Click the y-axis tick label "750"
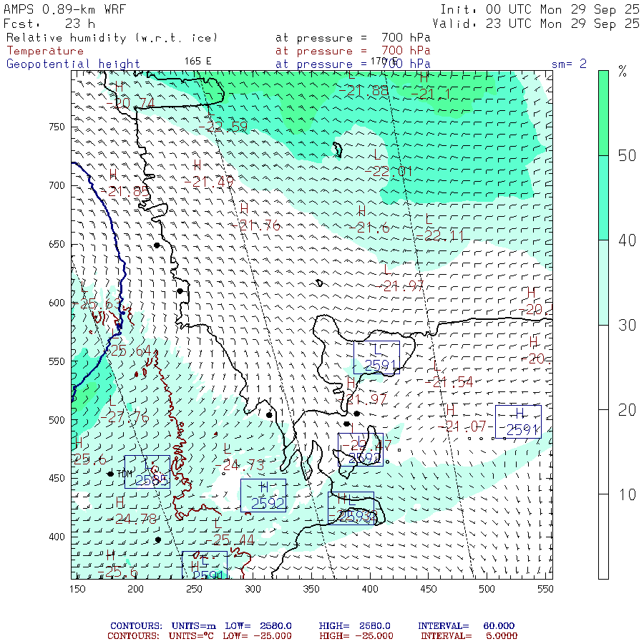 (x=57, y=127)
